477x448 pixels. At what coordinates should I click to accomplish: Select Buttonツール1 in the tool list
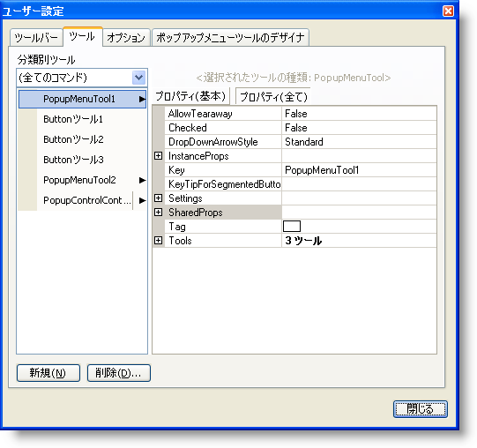[83, 119]
